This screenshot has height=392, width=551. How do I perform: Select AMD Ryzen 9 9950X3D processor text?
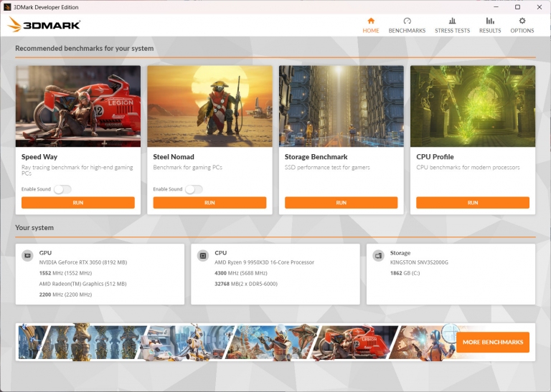point(264,262)
